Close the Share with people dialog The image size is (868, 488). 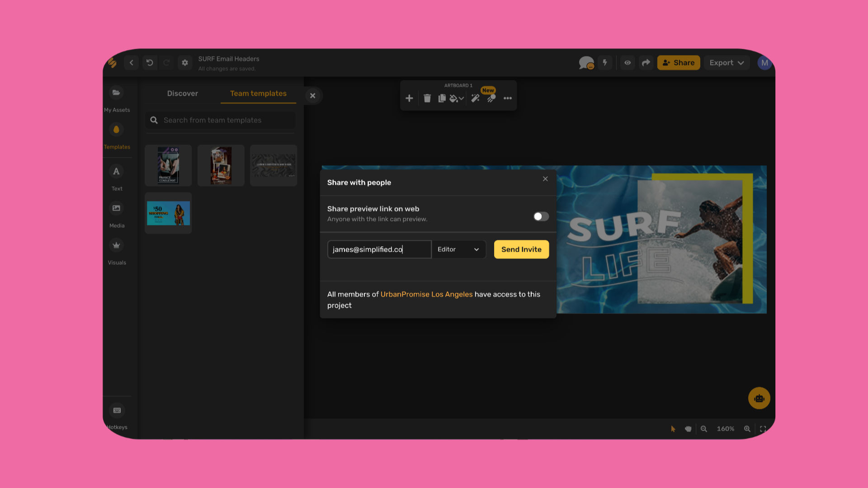point(545,179)
